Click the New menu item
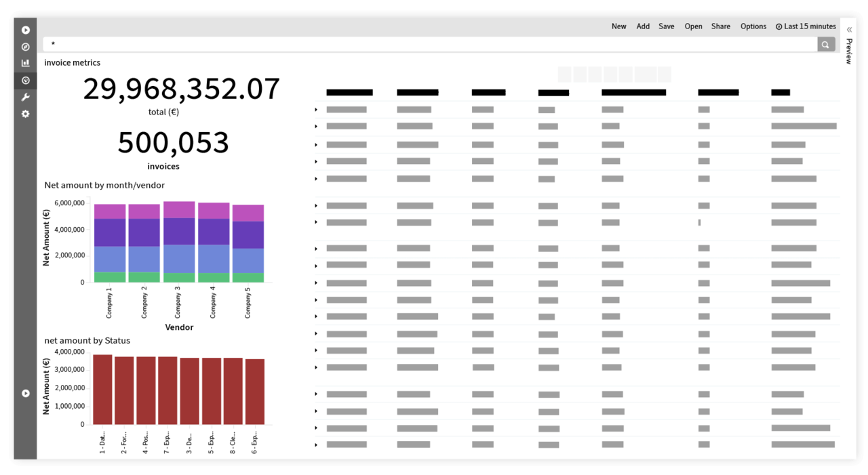The image size is (868, 475). tap(618, 26)
